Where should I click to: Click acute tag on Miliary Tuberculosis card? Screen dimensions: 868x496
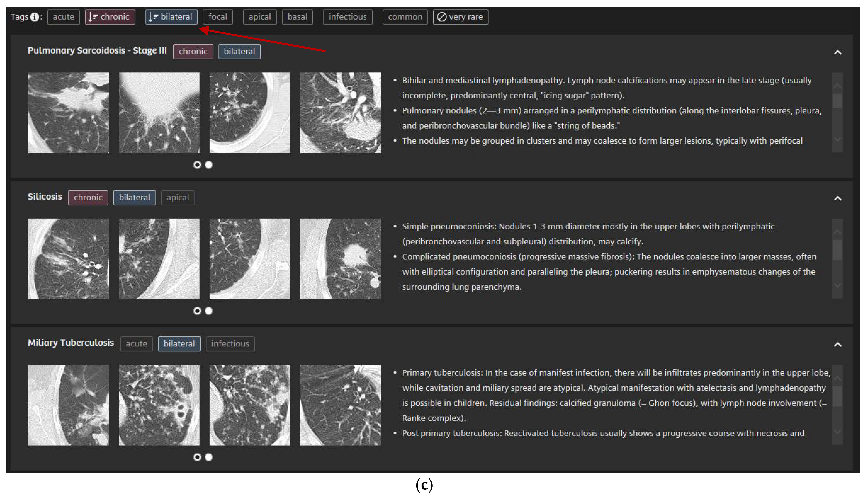click(136, 344)
